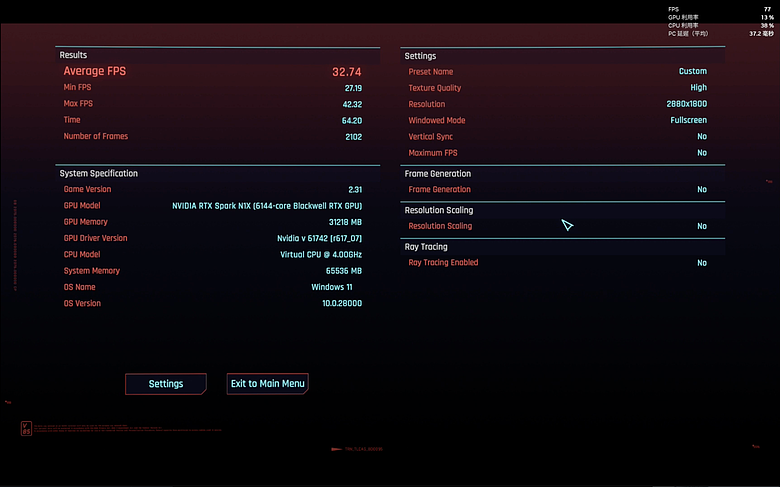
Task: Click the Resolution Scaling No value
Action: [702, 226]
